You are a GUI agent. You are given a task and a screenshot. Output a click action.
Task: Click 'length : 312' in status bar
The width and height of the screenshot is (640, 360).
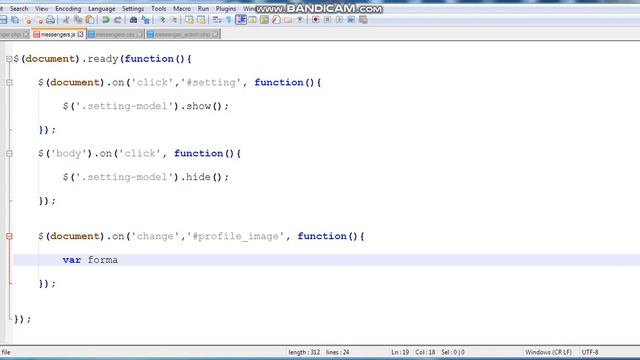(x=304, y=352)
